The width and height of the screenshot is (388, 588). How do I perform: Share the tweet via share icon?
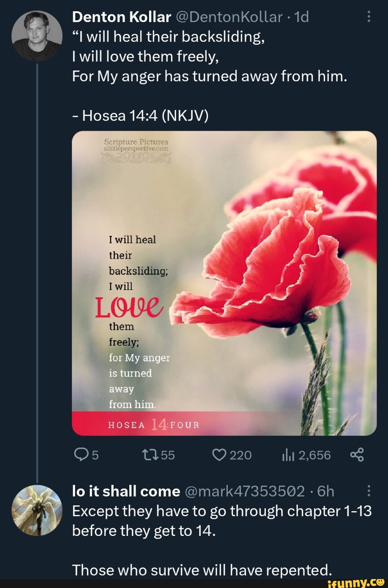(x=356, y=455)
